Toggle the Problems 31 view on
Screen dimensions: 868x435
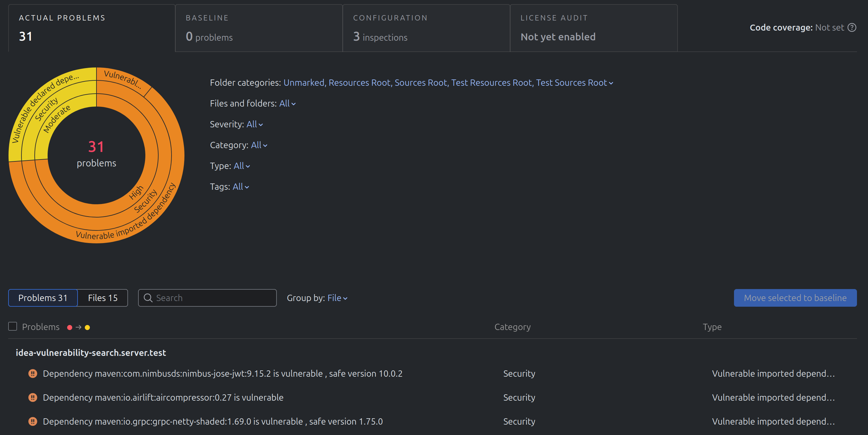click(x=43, y=298)
